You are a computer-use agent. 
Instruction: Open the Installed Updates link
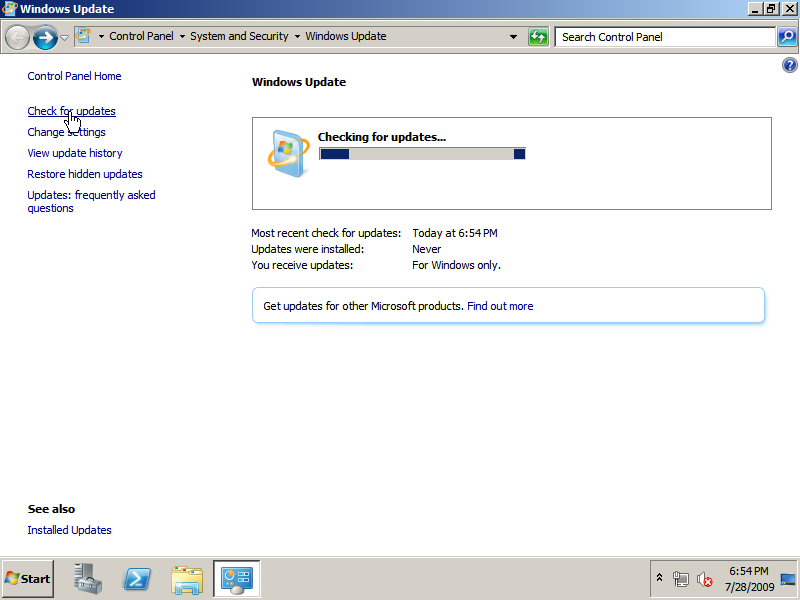69,530
